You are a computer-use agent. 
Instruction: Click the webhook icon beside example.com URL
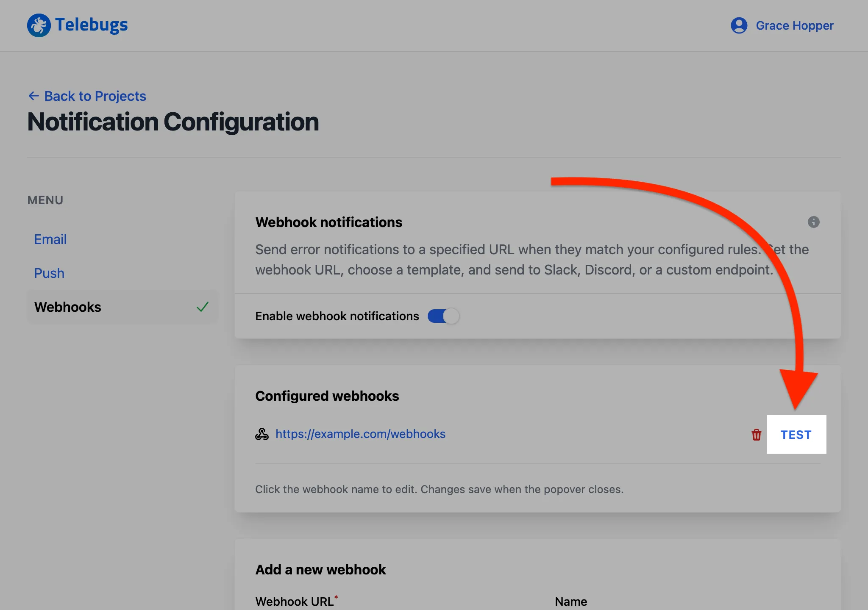coord(262,434)
